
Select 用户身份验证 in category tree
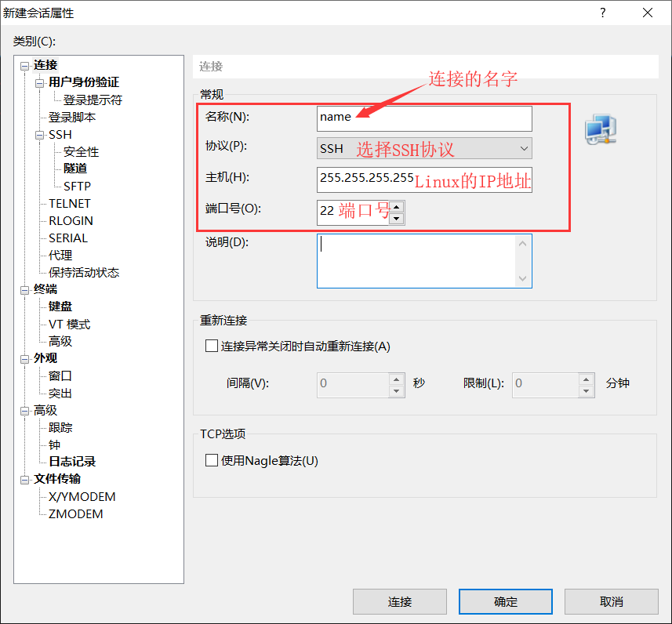pyautogui.click(x=84, y=82)
